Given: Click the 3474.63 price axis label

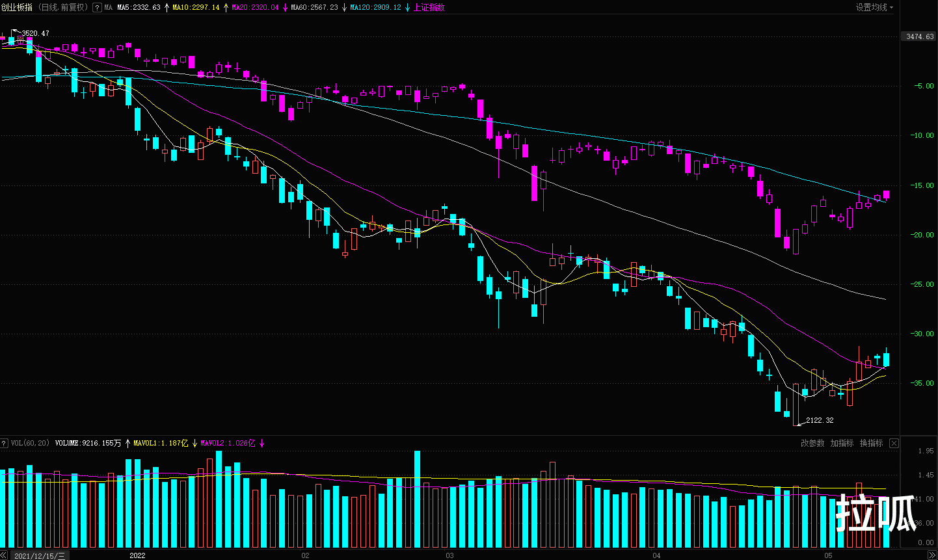Looking at the screenshot, I should (920, 36).
